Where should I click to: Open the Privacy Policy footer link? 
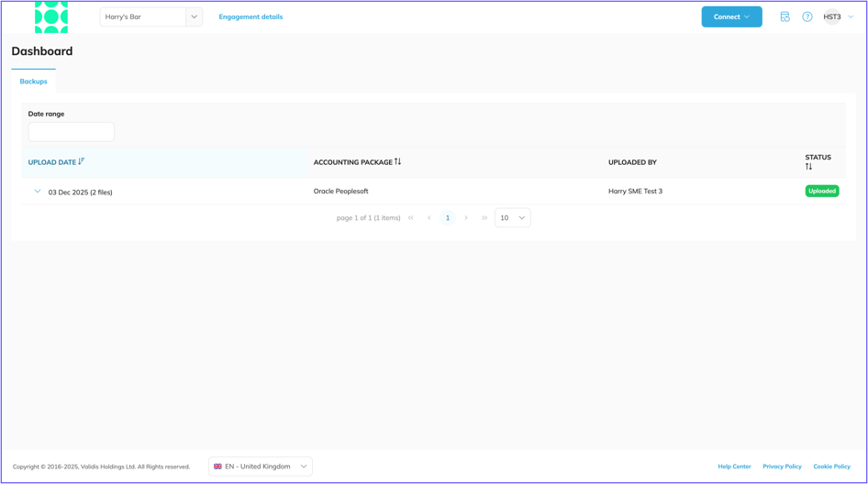782,467
